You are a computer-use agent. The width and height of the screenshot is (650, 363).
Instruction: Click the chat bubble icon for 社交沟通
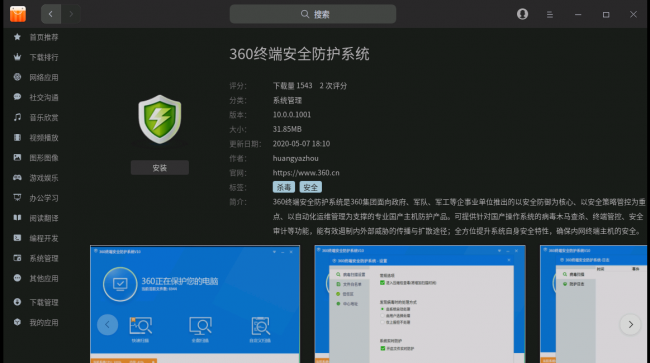(x=17, y=97)
